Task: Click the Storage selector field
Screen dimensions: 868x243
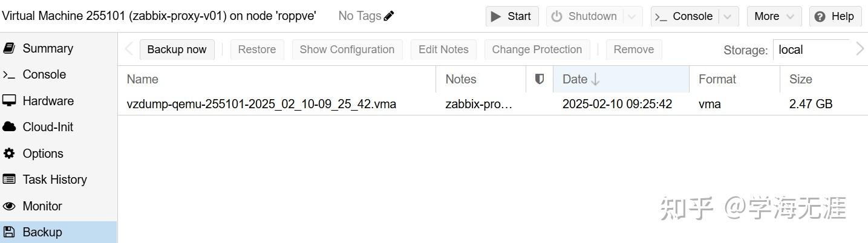Action: (x=811, y=50)
